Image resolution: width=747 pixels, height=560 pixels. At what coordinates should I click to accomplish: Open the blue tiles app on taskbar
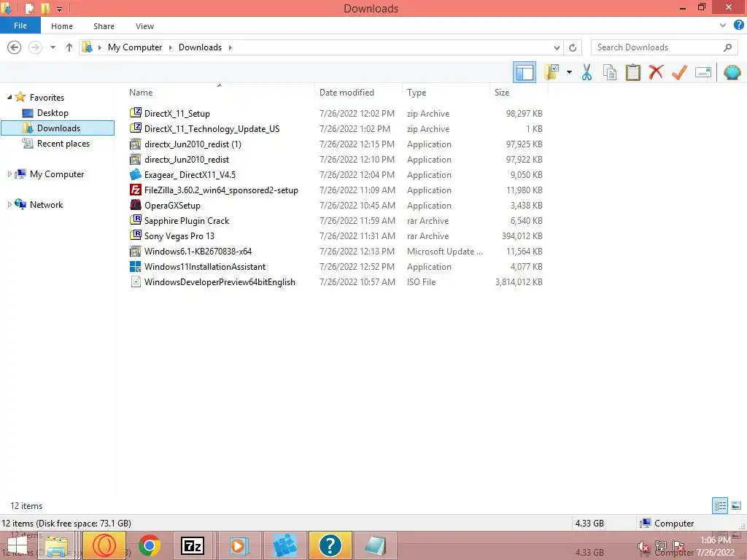pos(285,545)
